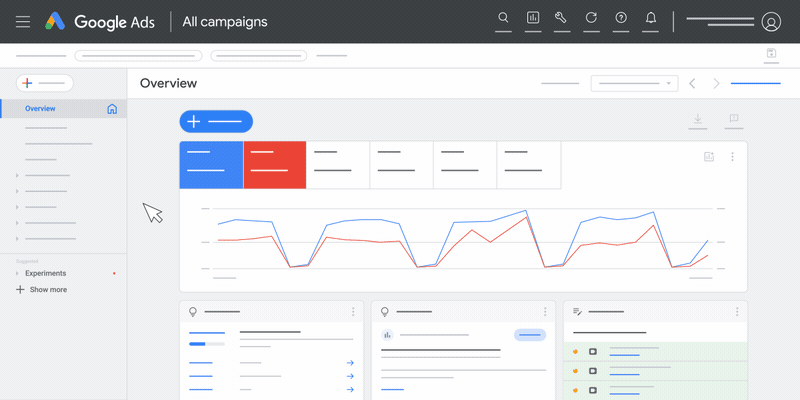Select the red metric tab
800x400 pixels.
pyautogui.click(x=275, y=165)
